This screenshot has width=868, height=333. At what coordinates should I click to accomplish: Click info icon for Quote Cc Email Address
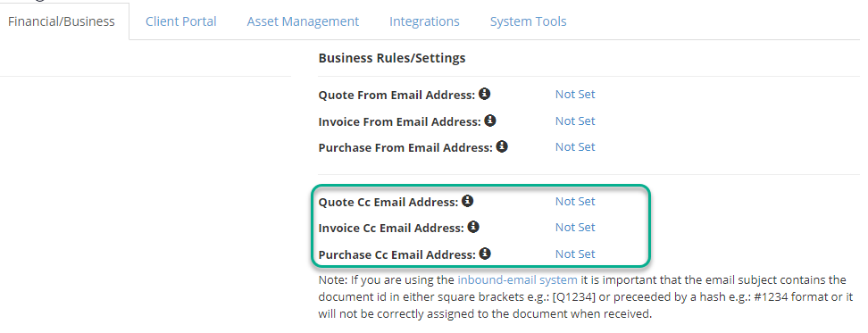pyautogui.click(x=468, y=201)
